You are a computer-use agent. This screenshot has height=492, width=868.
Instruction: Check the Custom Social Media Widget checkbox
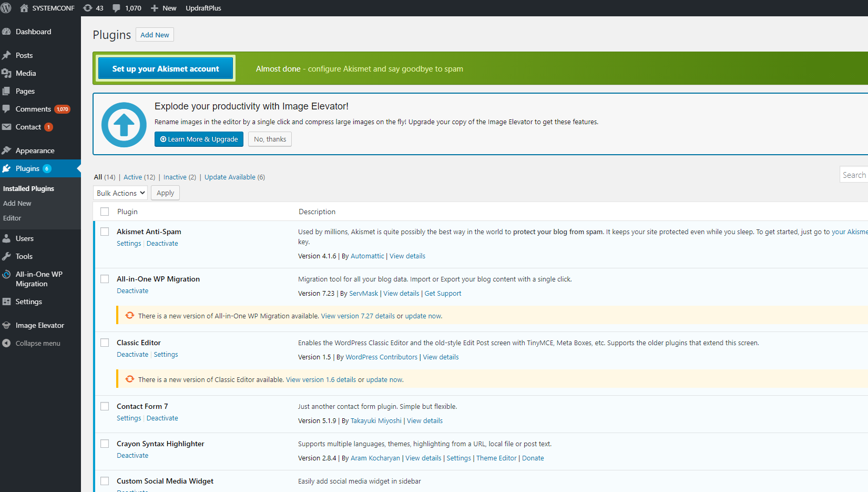[x=105, y=481]
